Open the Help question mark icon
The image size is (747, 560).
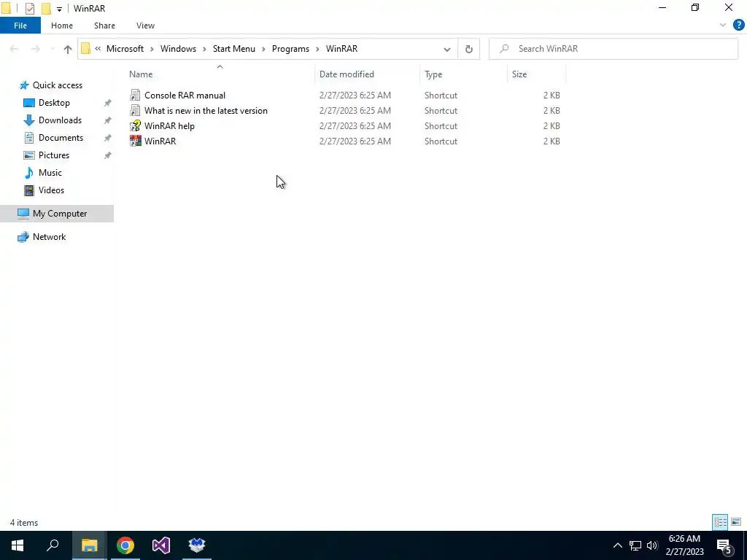coord(738,26)
